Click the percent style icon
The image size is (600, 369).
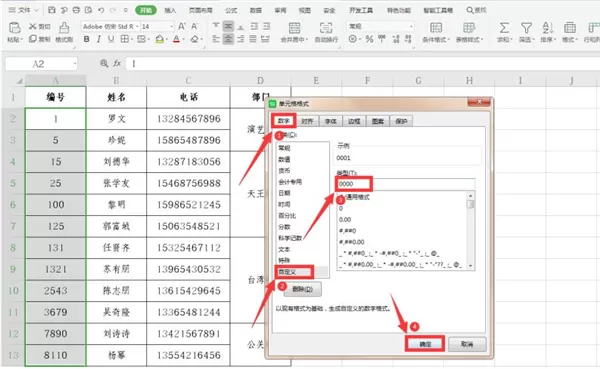[x=369, y=39]
